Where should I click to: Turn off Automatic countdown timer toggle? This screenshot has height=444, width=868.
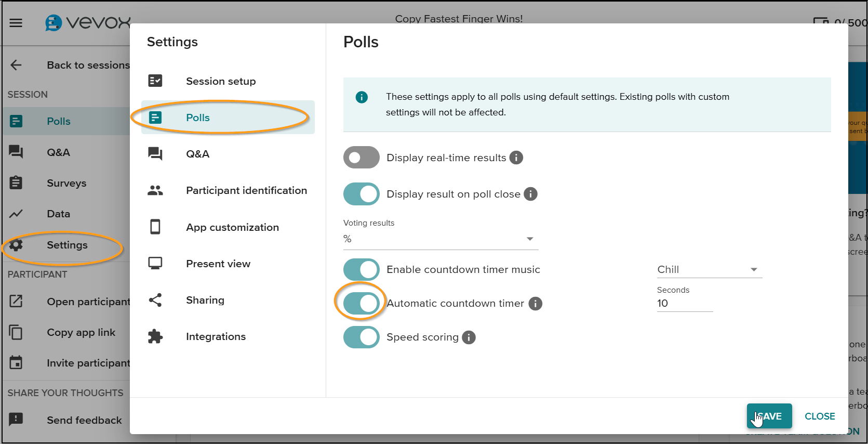pyautogui.click(x=362, y=303)
